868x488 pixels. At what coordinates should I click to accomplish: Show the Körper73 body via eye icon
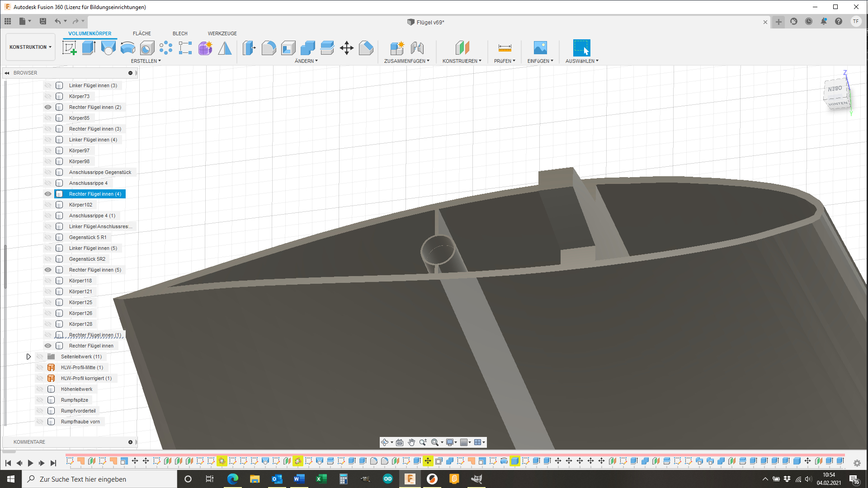[x=48, y=96]
